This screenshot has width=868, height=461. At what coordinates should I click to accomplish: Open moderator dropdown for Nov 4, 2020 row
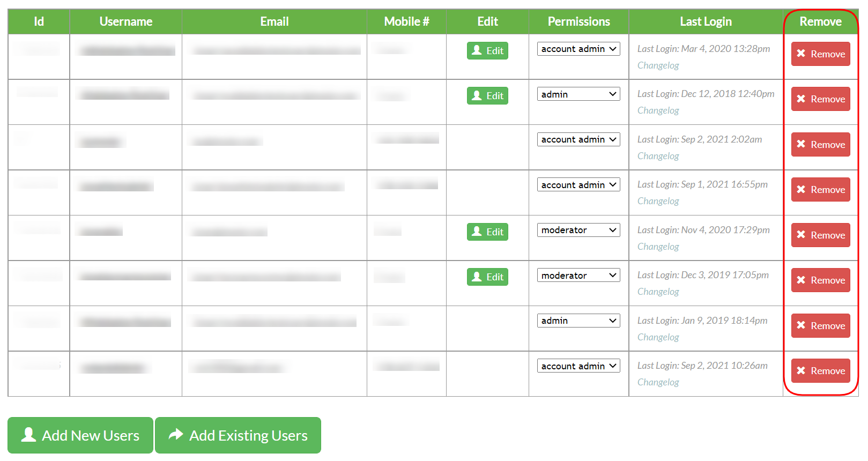pyautogui.click(x=578, y=230)
